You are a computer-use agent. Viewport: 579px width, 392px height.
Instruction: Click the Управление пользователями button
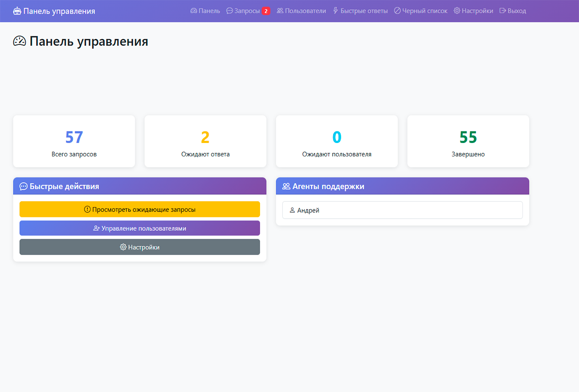coord(139,228)
